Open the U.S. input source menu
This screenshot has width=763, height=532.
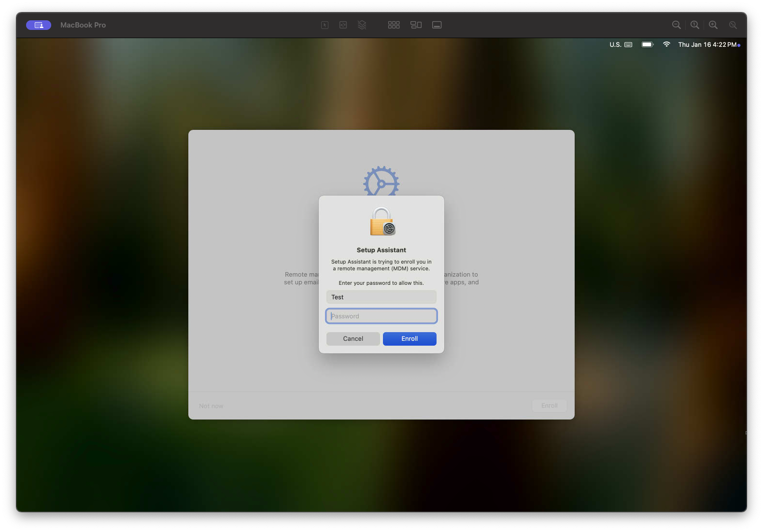tap(621, 44)
